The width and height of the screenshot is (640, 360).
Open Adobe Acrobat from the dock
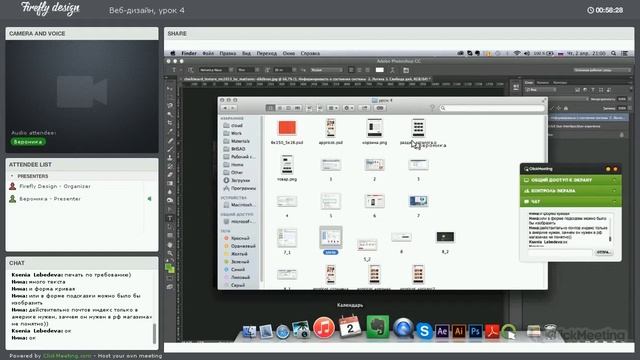tap(492, 331)
